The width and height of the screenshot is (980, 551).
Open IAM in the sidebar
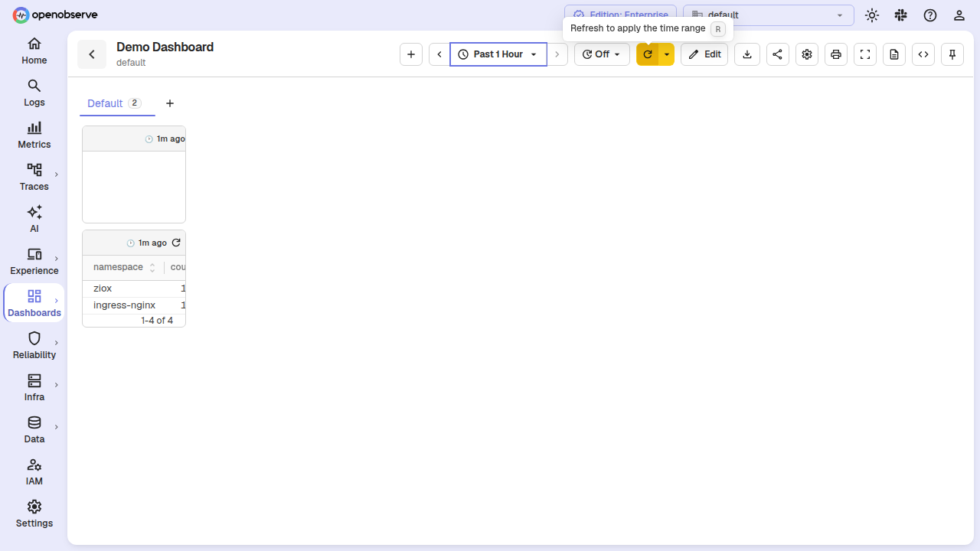point(34,472)
